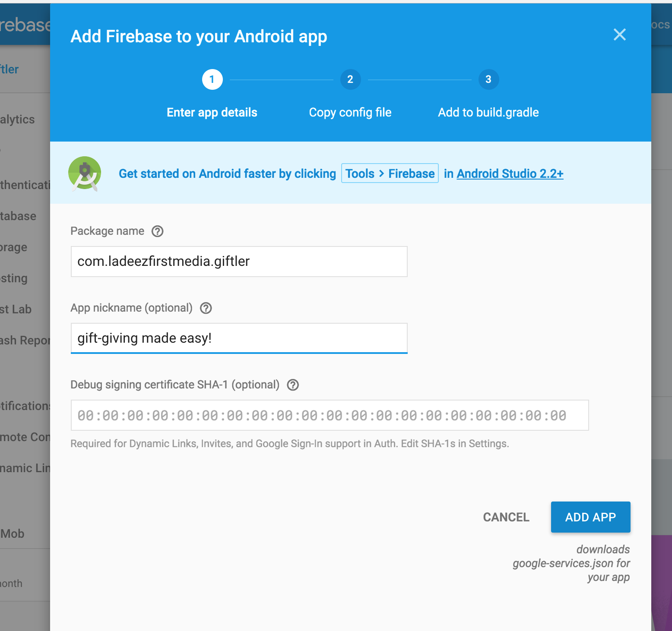Close the Add Firebase dialog
The width and height of the screenshot is (672, 631).
620,35
